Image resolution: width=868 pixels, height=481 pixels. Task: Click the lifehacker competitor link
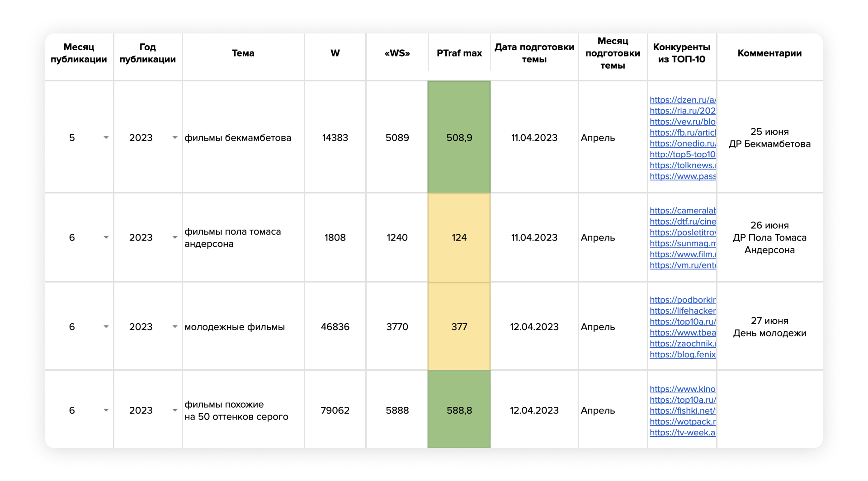point(682,311)
